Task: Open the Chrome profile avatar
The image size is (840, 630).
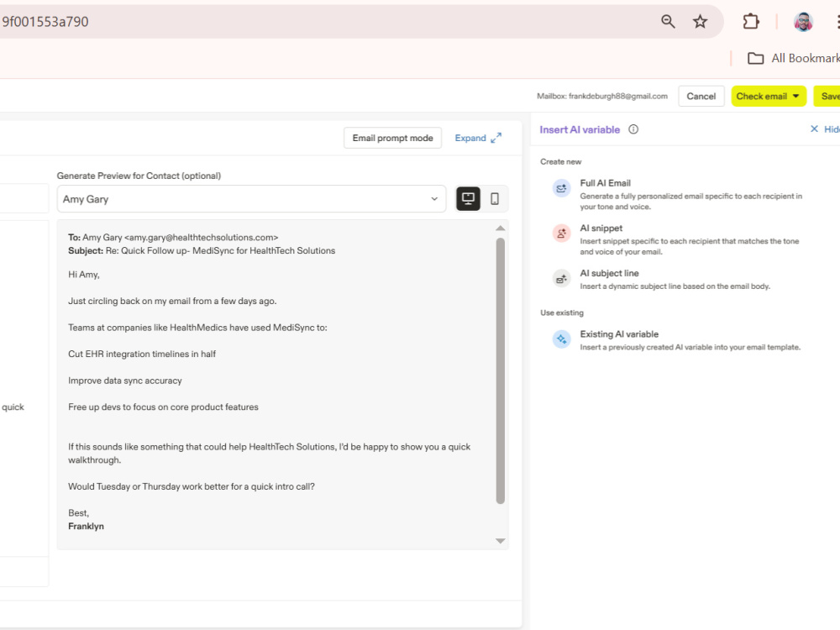Action: pos(803,22)
